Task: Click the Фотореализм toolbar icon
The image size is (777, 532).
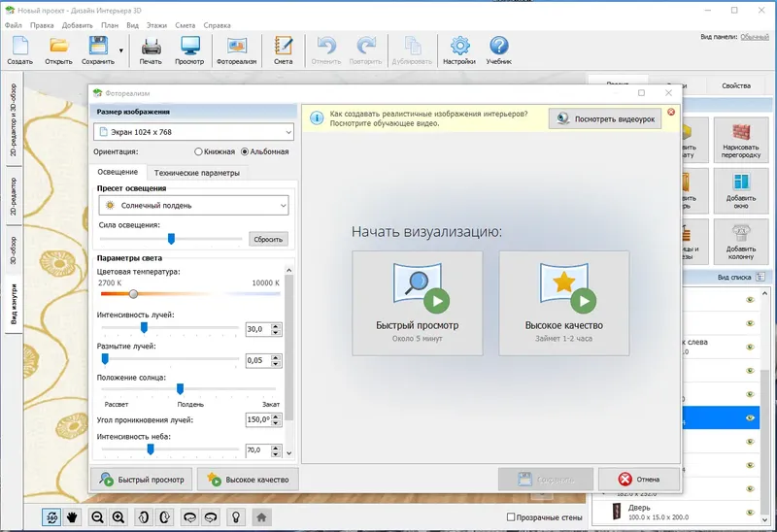Action: pyautogui.click(x=237, y=46)
